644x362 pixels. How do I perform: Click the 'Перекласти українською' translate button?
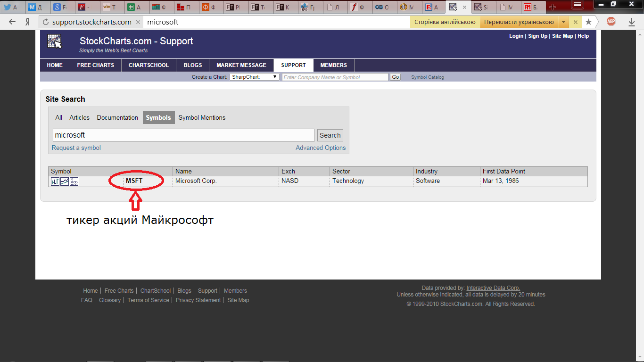[x=519, y=22]
